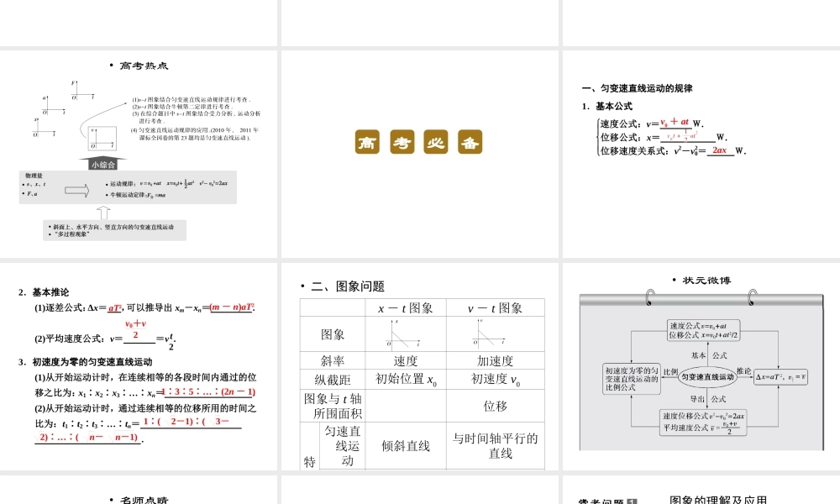Click the '斜面上、水平方向、竖直方向' gray box
This screenshot has width=840, height=504.
click(x=114, y=230)
